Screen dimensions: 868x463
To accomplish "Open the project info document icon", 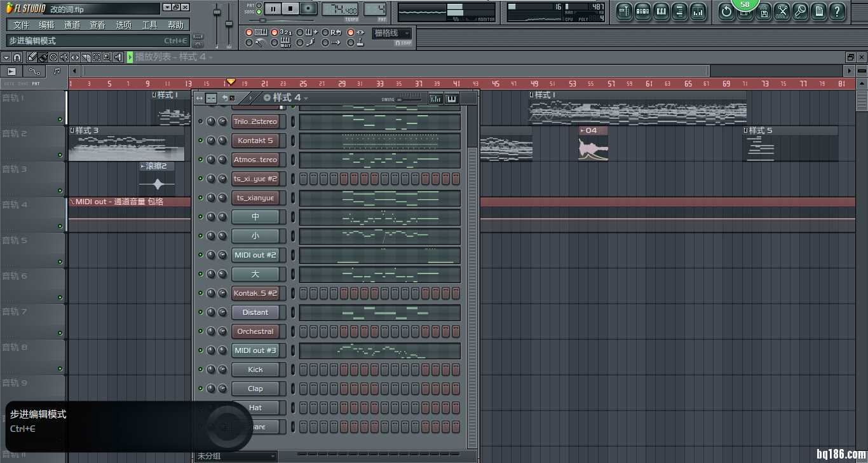I will [819, 11].
